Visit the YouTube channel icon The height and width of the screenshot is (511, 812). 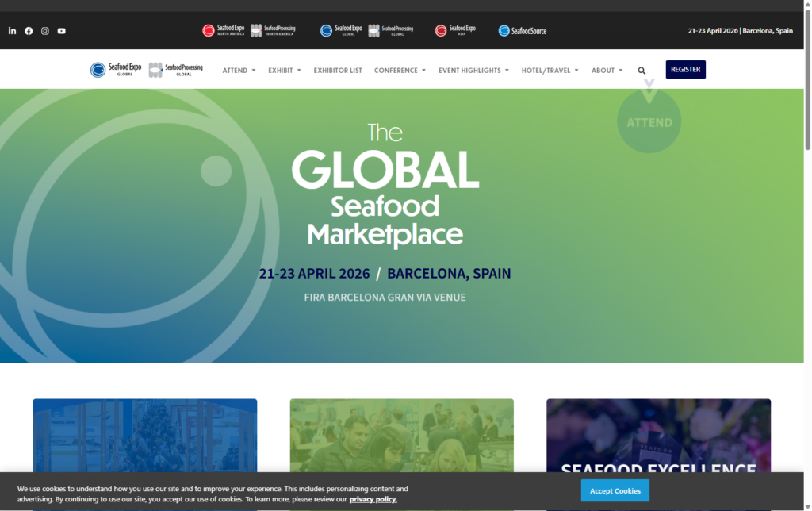[x=61, y=30]
